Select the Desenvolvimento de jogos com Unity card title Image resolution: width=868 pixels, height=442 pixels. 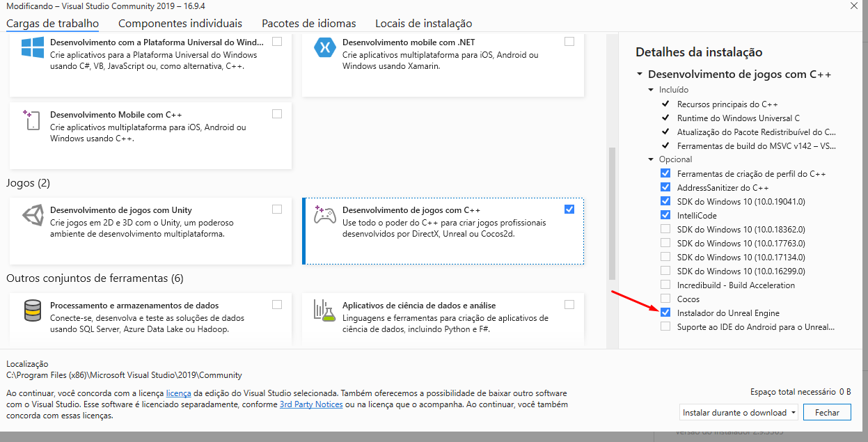click(121, 210)
